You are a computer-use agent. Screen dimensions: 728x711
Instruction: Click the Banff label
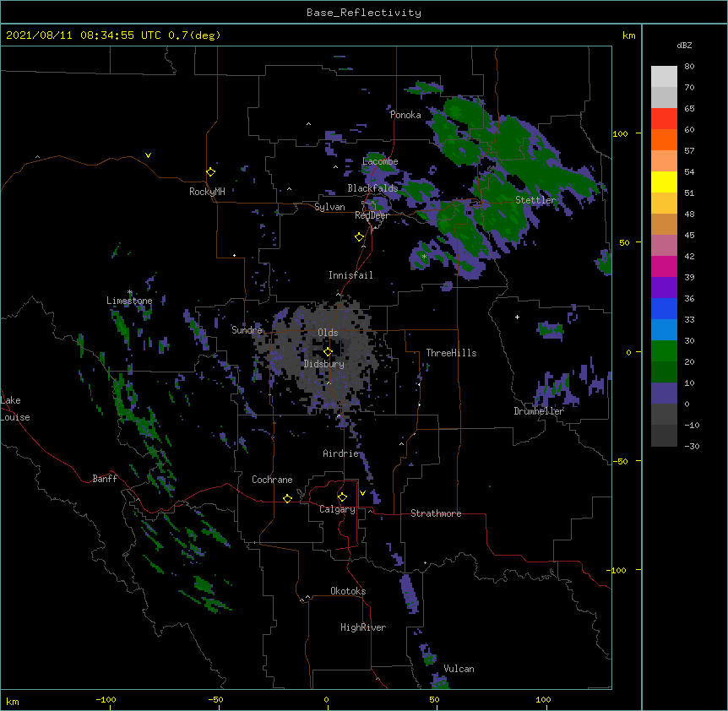105,479
